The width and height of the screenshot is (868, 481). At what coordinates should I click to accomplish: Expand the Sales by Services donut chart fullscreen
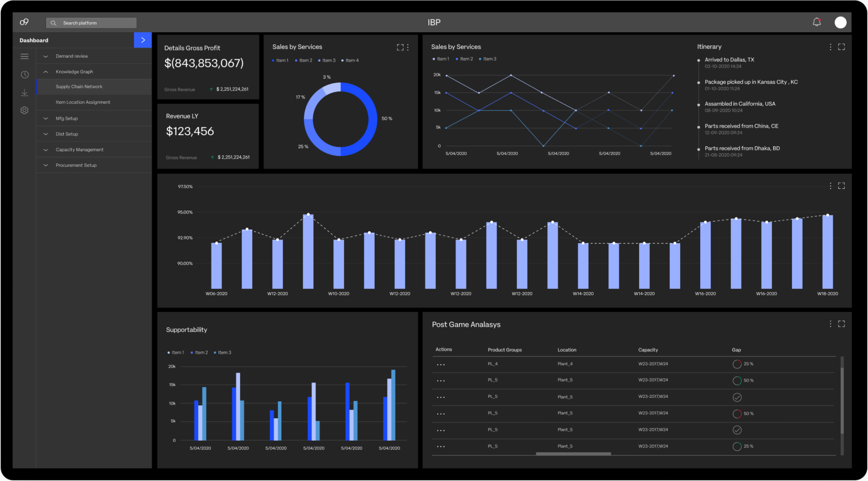click(401, 47)
